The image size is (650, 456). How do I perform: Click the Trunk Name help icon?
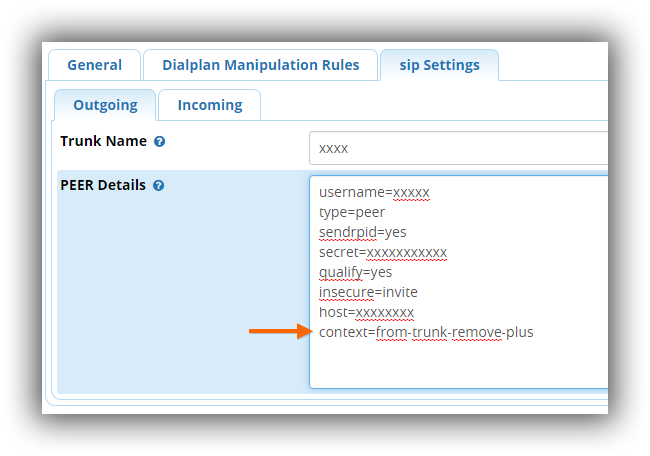[160, 142]
